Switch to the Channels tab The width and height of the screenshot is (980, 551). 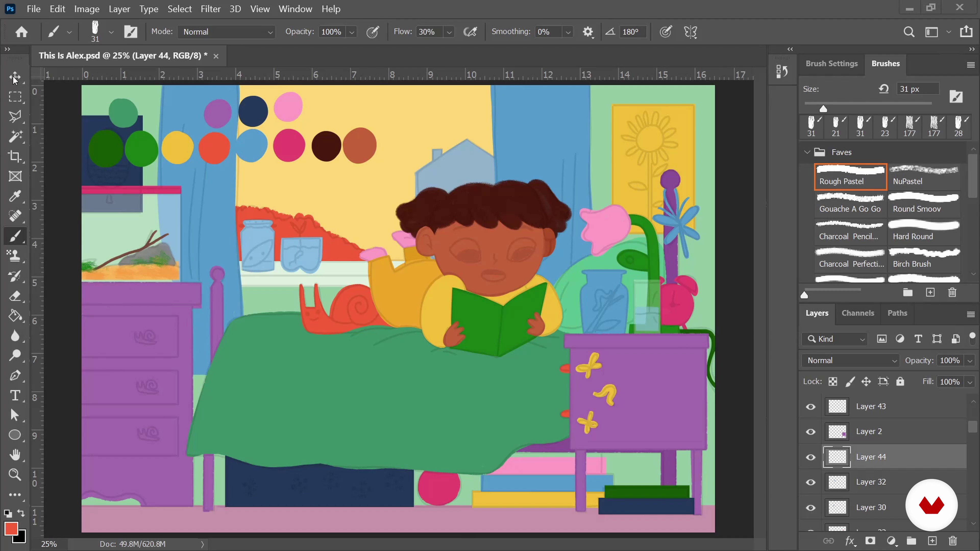point(857,313)
